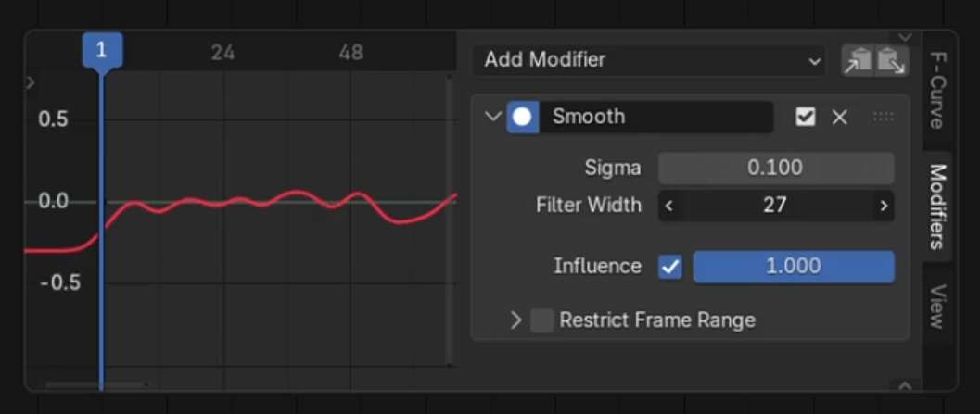Click the paste modifiers icon

coord(891,61)
